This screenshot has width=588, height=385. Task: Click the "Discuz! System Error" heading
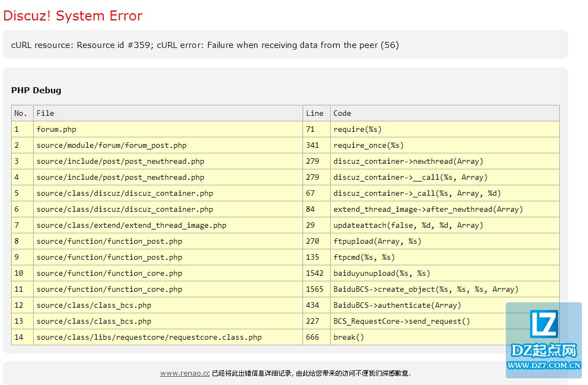pyautogui.click(x=73, y=16)
